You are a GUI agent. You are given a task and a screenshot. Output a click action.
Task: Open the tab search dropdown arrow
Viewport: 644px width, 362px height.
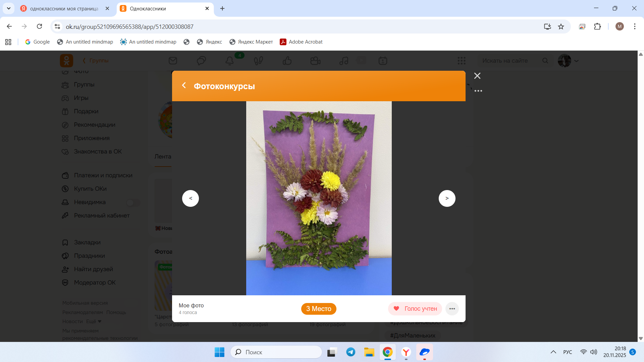point(9,8)
